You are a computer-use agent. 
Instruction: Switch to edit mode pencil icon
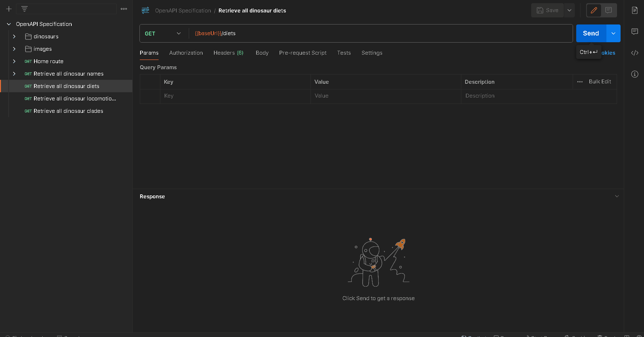pyautogui.click(x=594, y=10)
